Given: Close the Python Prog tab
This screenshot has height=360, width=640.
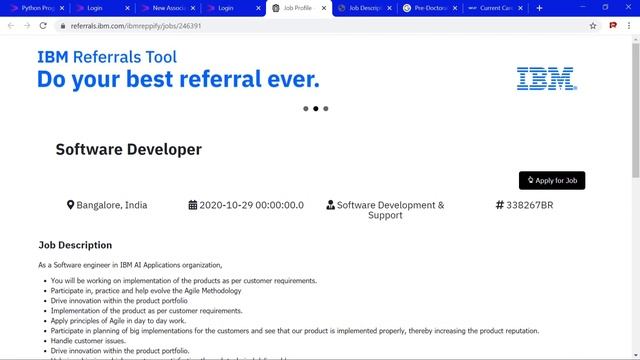Looking at the screenshot, I should point(62,8).
